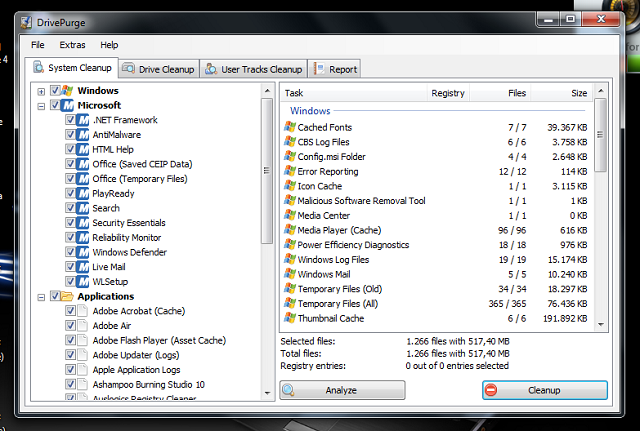
Task: Click the .NET Framework M icon
Action: point(83,120)
